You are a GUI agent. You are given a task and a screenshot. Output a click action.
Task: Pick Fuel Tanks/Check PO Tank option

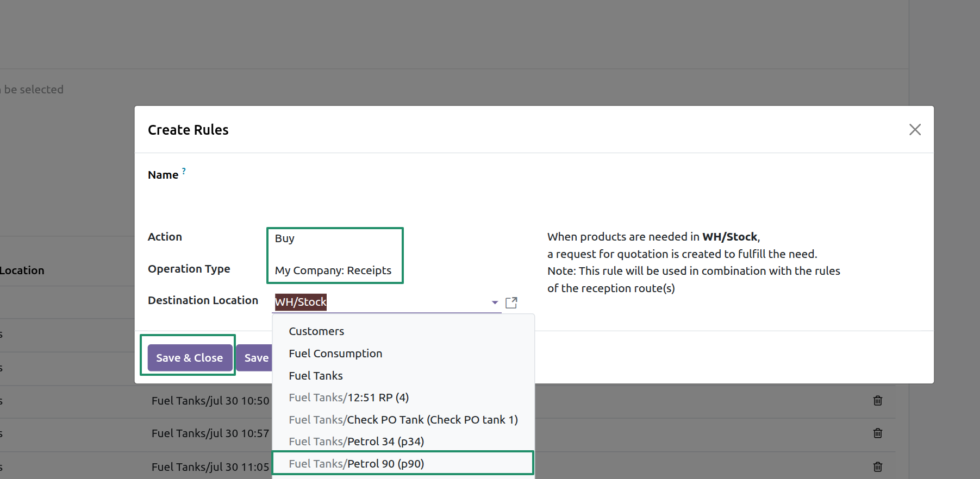[x=403, y=420]
